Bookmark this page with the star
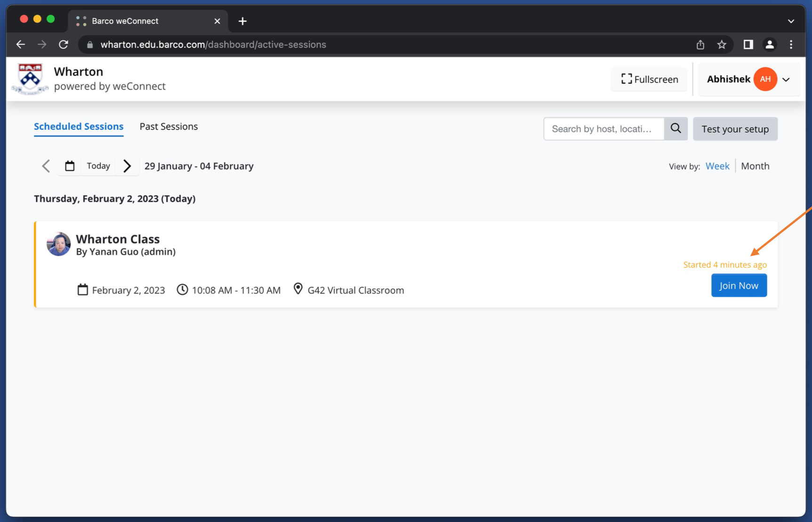 point(722,45)
